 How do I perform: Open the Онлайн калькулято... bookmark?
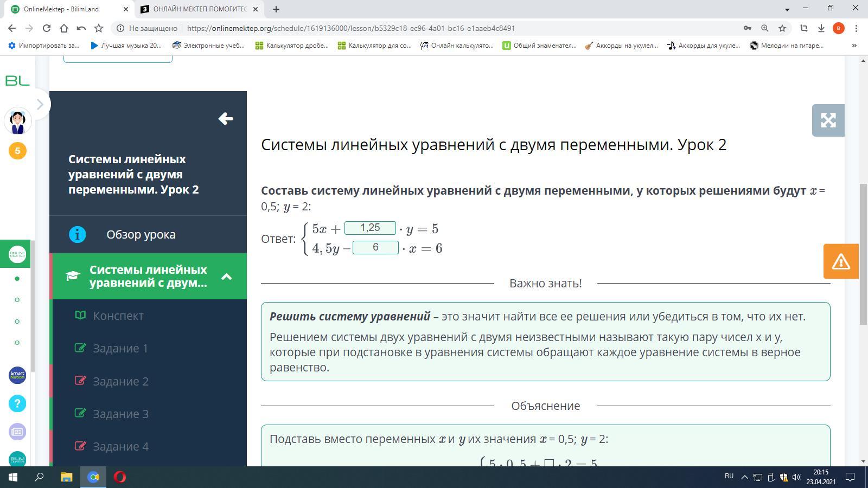[457, 46]
